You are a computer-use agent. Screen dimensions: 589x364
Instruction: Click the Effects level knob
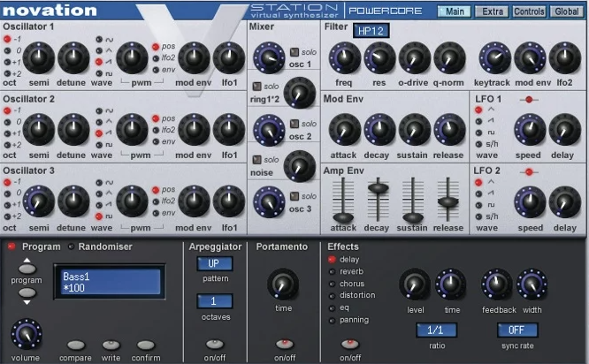(x=415, y=284)
